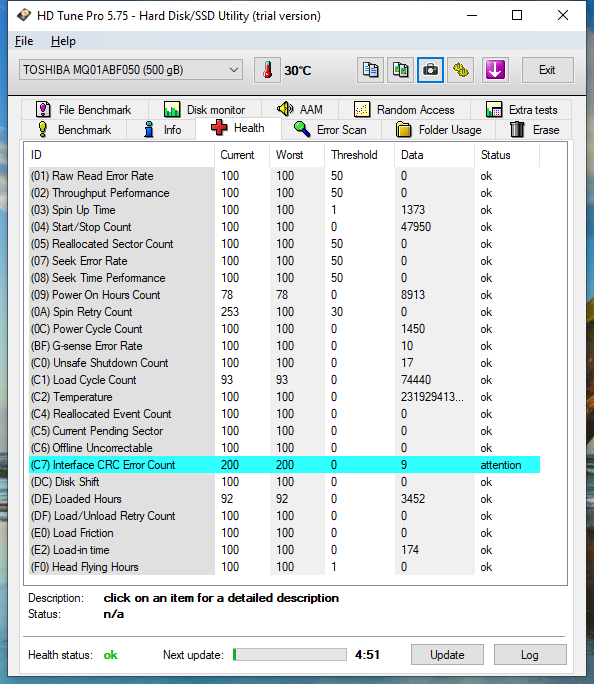Click the purple down-arrow icon
Viewport: 594px width, 684px height.
click(495, 70)
